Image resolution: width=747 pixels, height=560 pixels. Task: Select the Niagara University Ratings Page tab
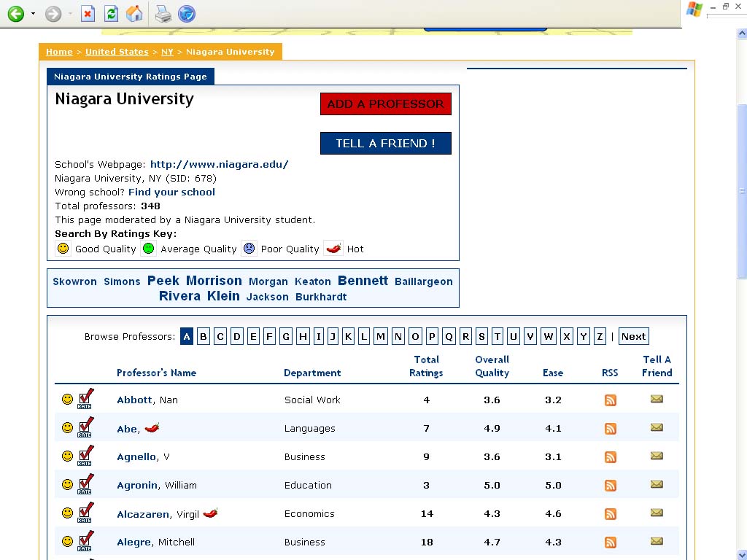[x=131, y=77]
